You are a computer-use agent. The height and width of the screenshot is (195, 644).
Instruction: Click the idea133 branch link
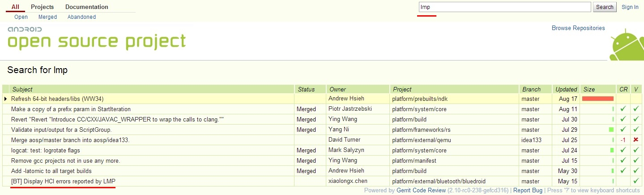coord(531,140)
